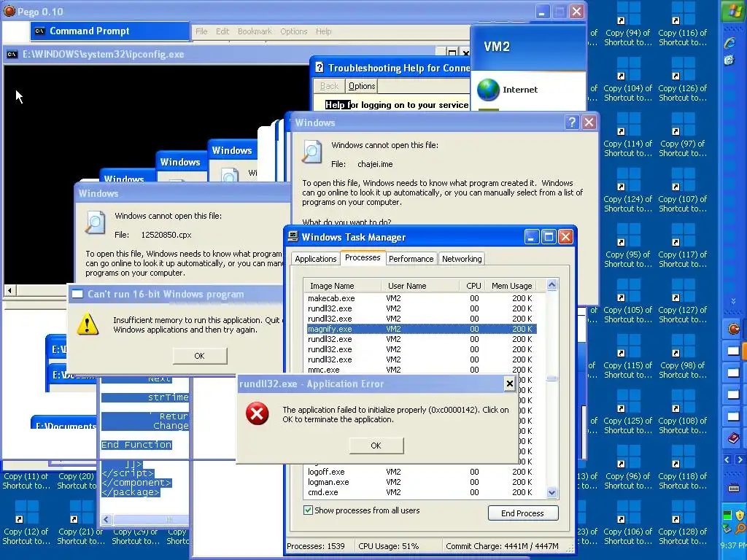Click OK in rundll32 Application Error dialog
747x560 pixels.
[x=376, y=446]
